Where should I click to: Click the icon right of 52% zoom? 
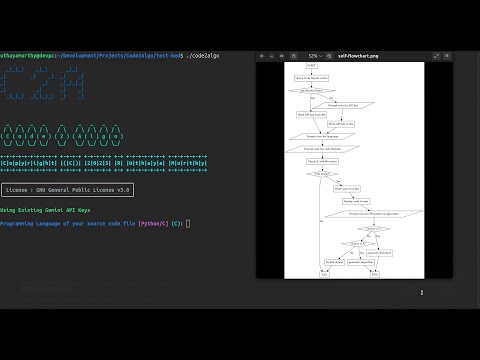click(x=329, y=56)
